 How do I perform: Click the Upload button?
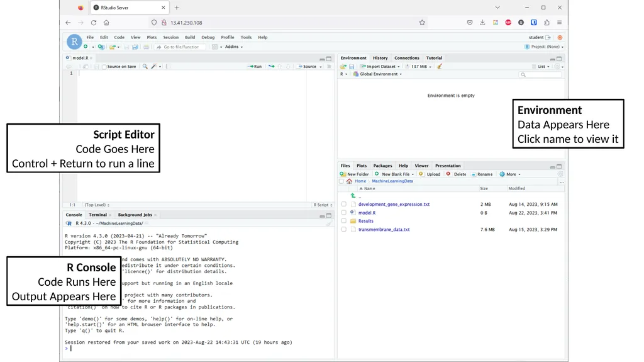click(429, 174)
